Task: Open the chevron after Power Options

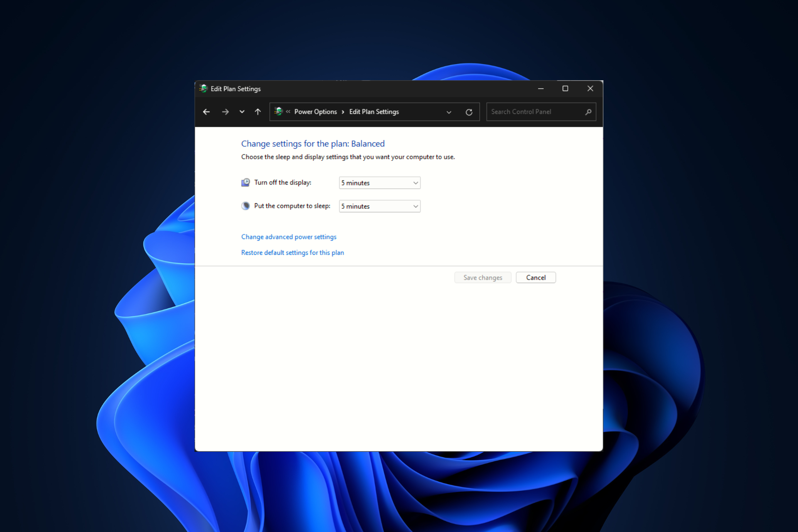Action: click(343, 112)
